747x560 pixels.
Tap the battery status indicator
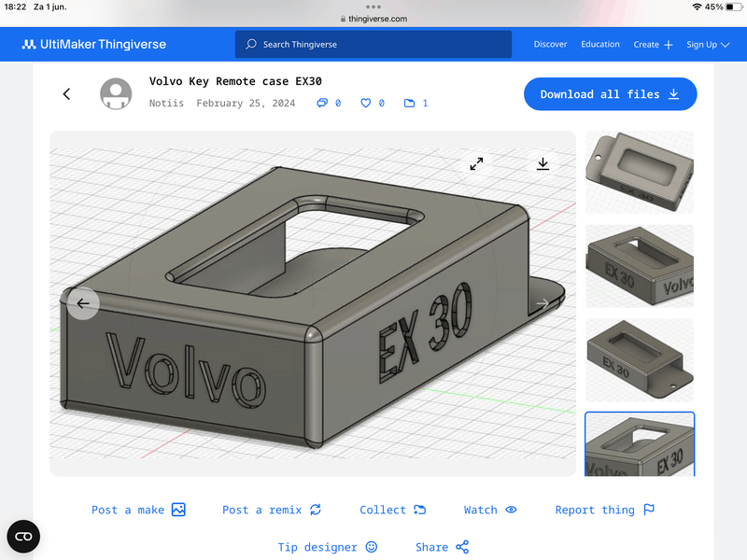[724, 7]
